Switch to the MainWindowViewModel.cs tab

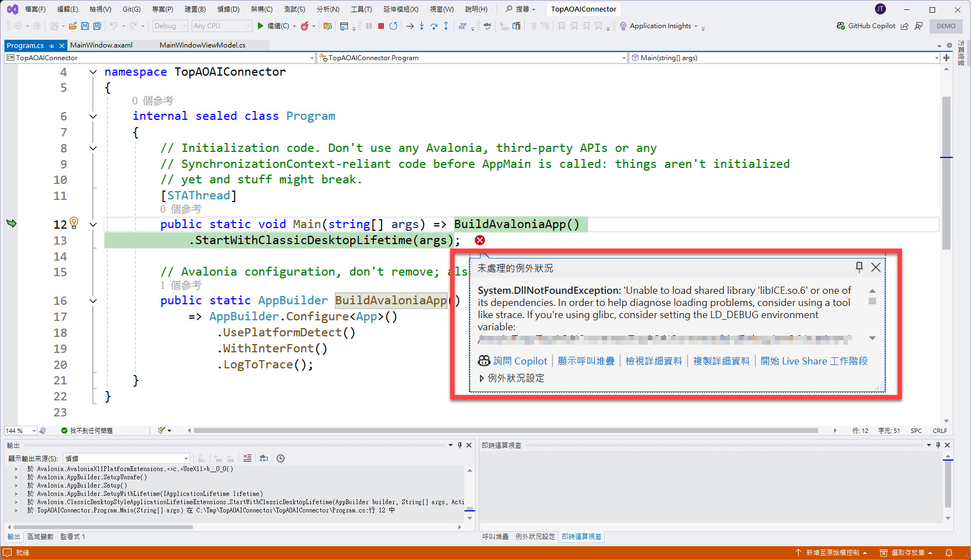(202, 45)
